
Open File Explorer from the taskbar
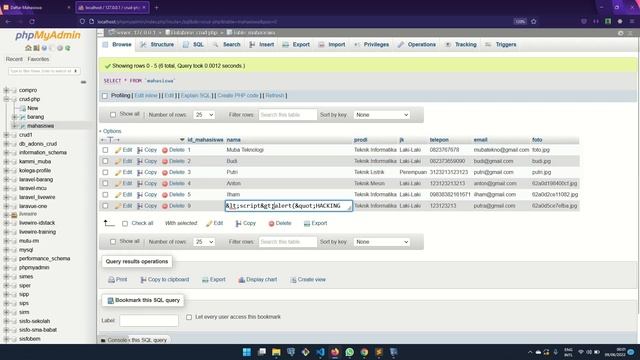[x=276, y=352]
